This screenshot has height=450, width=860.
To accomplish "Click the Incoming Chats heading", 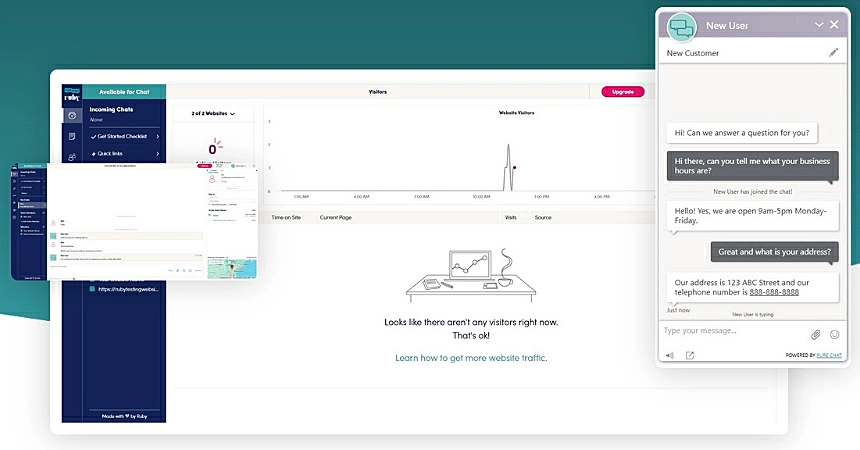I will 111,109.
